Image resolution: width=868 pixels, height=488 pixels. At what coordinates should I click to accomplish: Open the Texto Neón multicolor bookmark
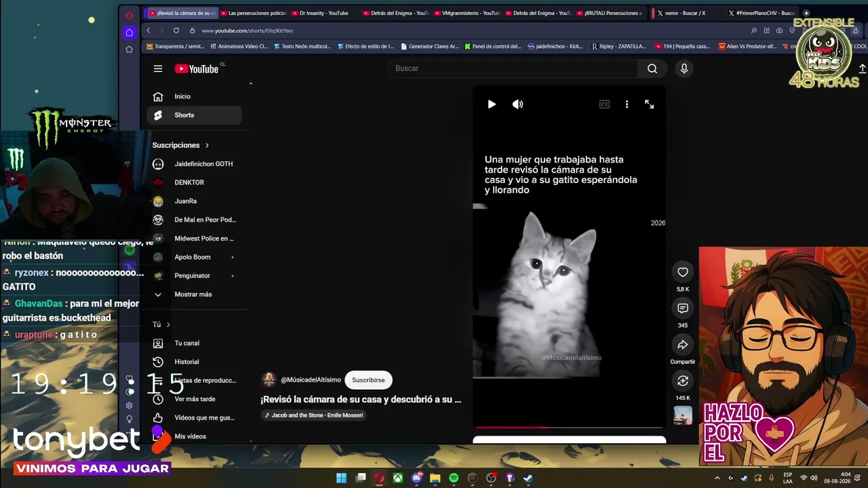(x=302, y=47)
